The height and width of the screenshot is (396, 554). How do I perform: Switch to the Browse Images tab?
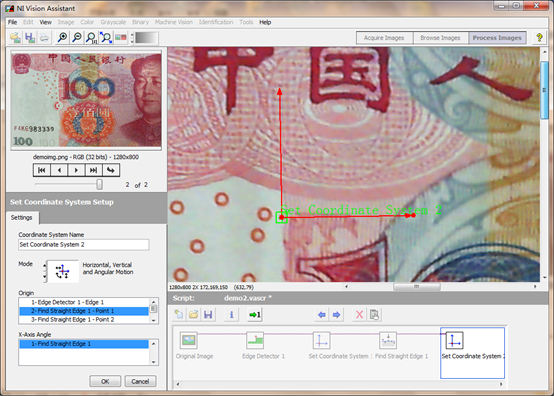[x=440, y=38]
